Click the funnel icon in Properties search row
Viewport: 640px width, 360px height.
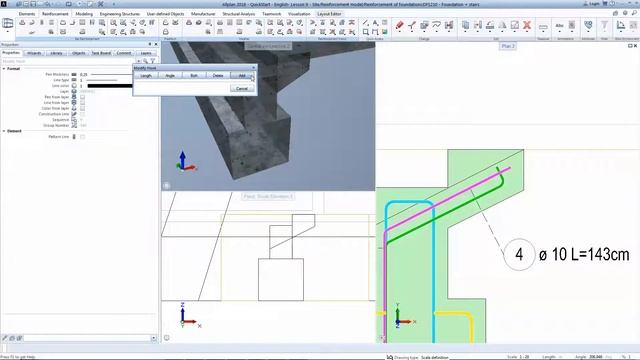pyautogui.click(x=153, y=61)
